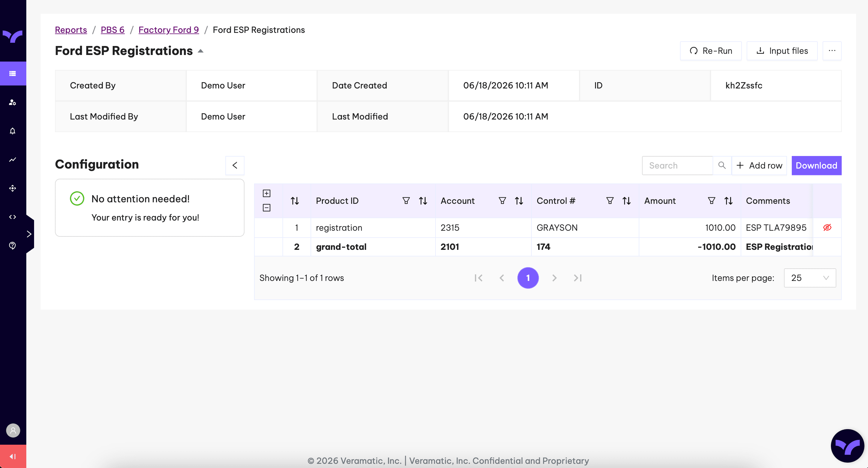Click the search magnifier icon

click(x=722, y=166)
